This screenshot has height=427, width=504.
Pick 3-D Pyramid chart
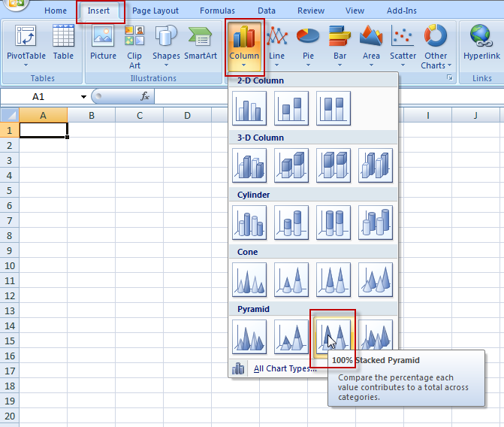point(376,335)
